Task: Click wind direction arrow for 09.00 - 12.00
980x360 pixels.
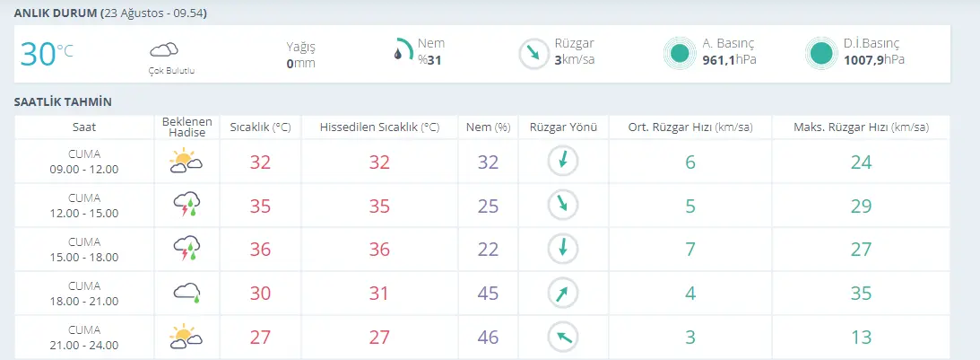Action: (563, 162)
